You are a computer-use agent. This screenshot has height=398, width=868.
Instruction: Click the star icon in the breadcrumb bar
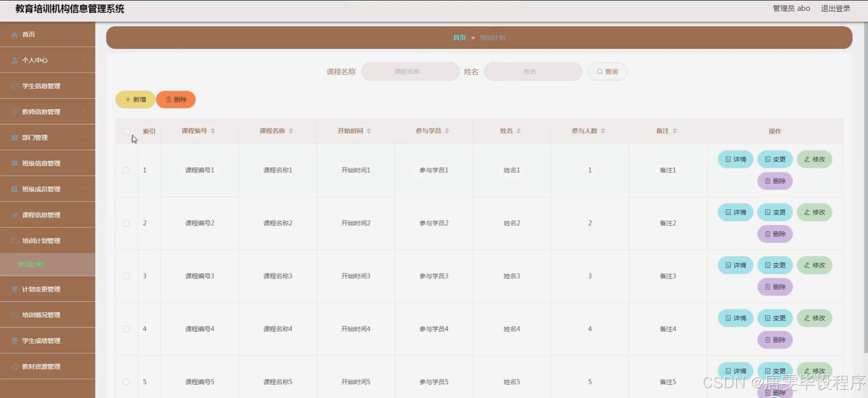tap(473, 38)
